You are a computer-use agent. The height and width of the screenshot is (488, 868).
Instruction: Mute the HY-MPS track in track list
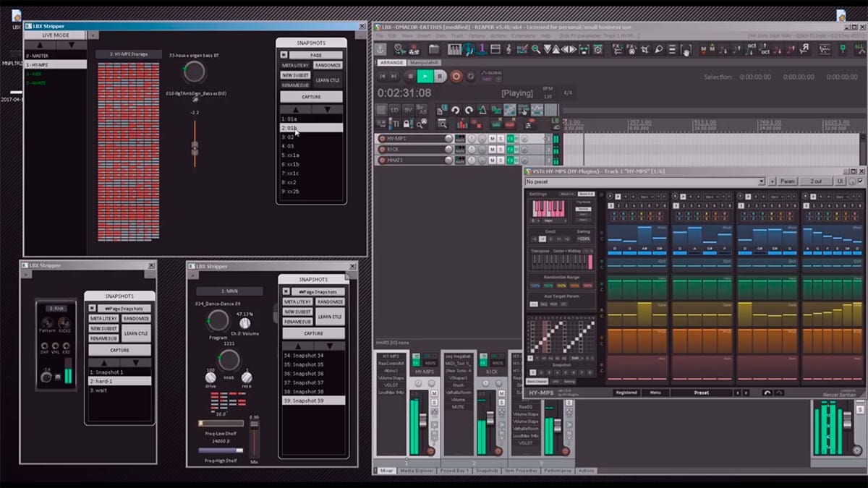[492, 138]
